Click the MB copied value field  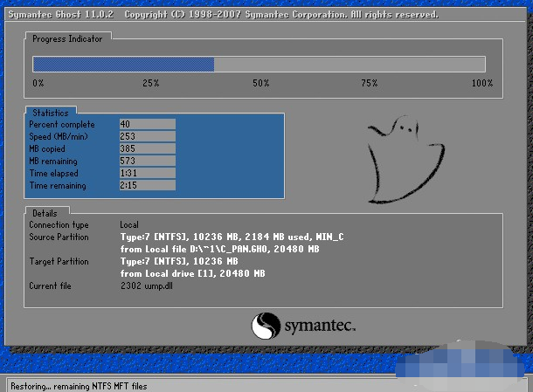[x=147, y=148]
